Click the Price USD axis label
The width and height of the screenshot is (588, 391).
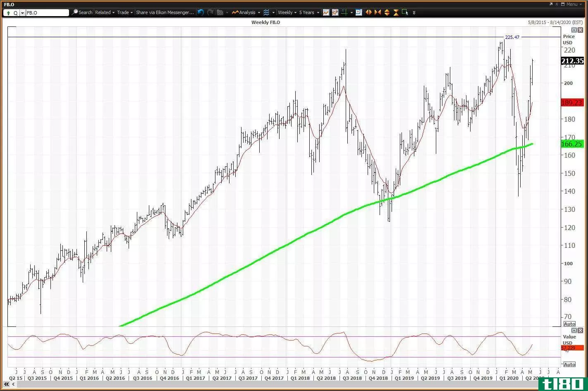tap(568, 40)
